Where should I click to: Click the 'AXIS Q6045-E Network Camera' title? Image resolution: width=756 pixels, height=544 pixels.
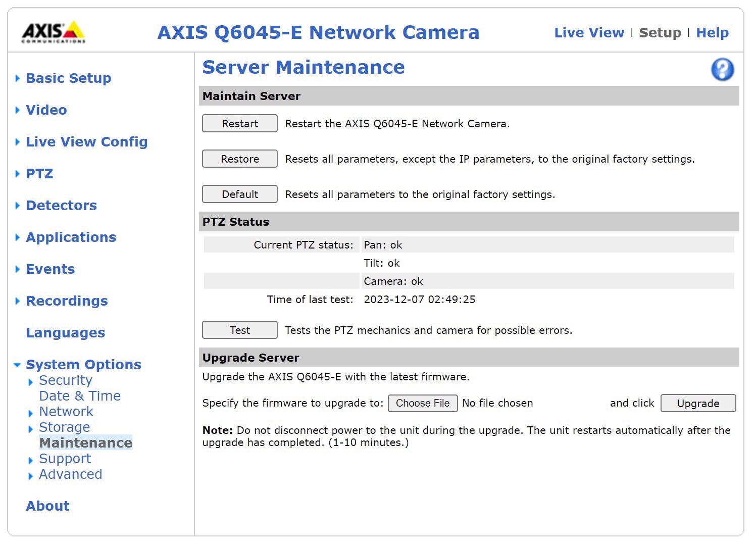click(319, 32)
